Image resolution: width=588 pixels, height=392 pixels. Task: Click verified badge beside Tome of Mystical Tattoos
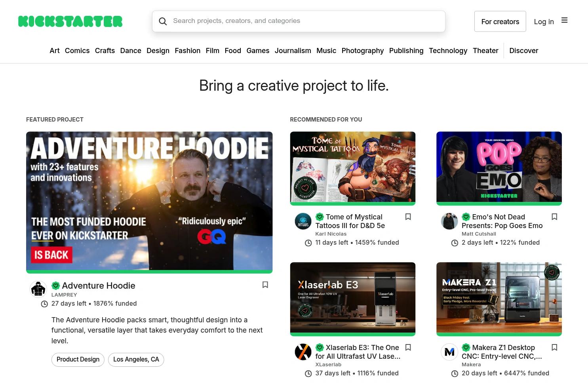(x=320, y=217)
